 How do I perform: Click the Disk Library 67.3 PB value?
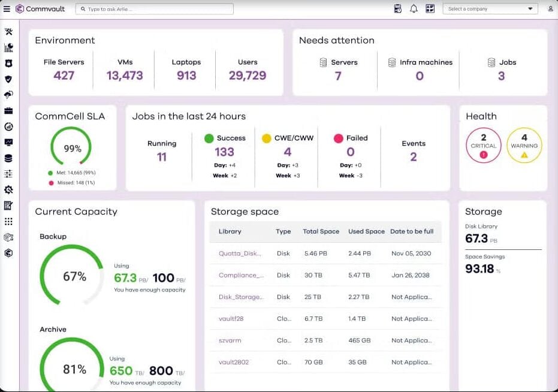[x=481, y=239]
